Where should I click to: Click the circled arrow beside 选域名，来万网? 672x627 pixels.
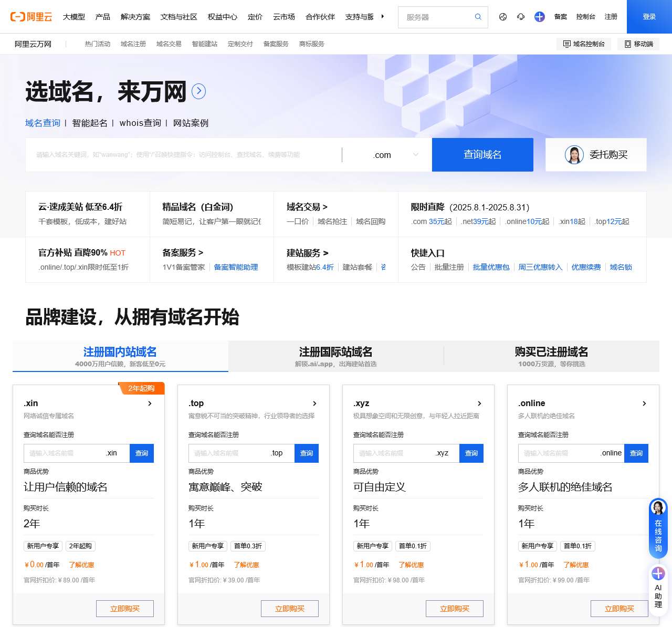(198, 91)
